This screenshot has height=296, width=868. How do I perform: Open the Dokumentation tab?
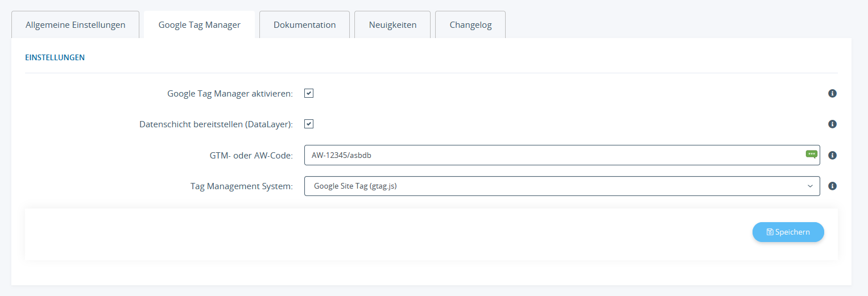tap(304, 25)
